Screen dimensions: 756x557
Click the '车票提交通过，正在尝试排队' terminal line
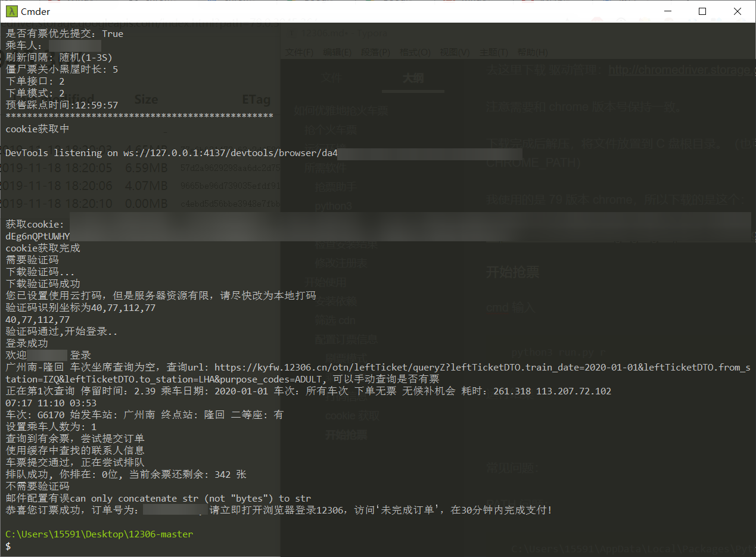pyautogui.click(x=75, y=463)
